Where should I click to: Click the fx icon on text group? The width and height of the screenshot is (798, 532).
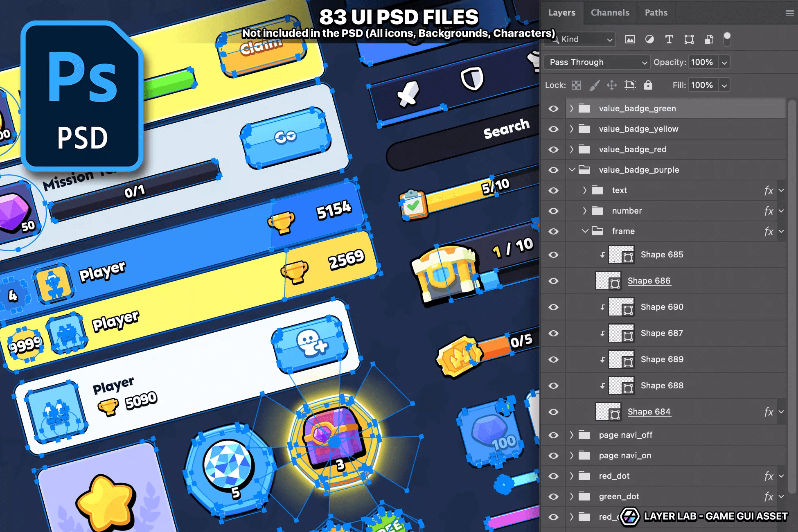pos(769,190)
